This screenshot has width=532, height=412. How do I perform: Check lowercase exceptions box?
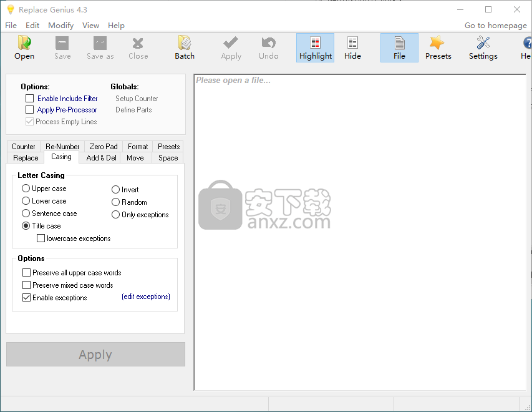pos(41,238)
